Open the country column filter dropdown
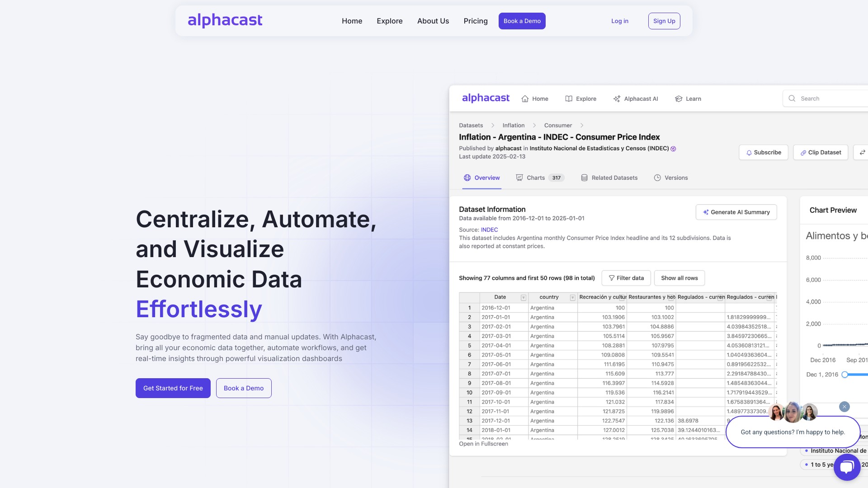This screenshot has height=488, width=868. tap(572, 297)
